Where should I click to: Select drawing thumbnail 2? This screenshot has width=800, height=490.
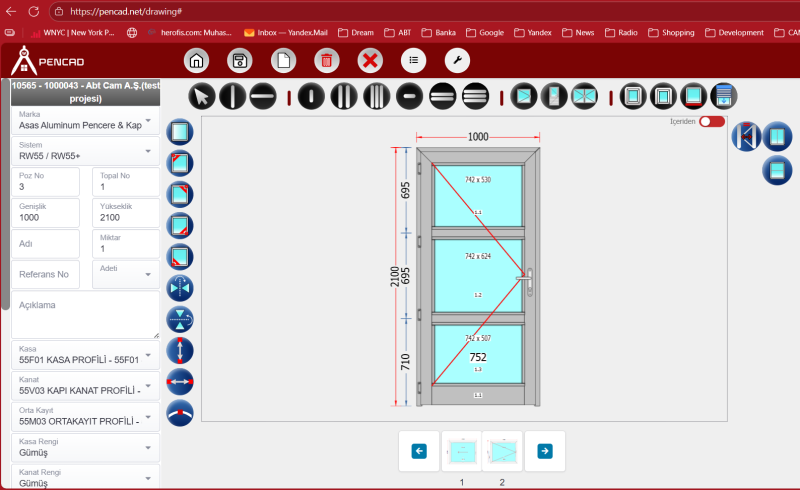click(x=502, y=451)
